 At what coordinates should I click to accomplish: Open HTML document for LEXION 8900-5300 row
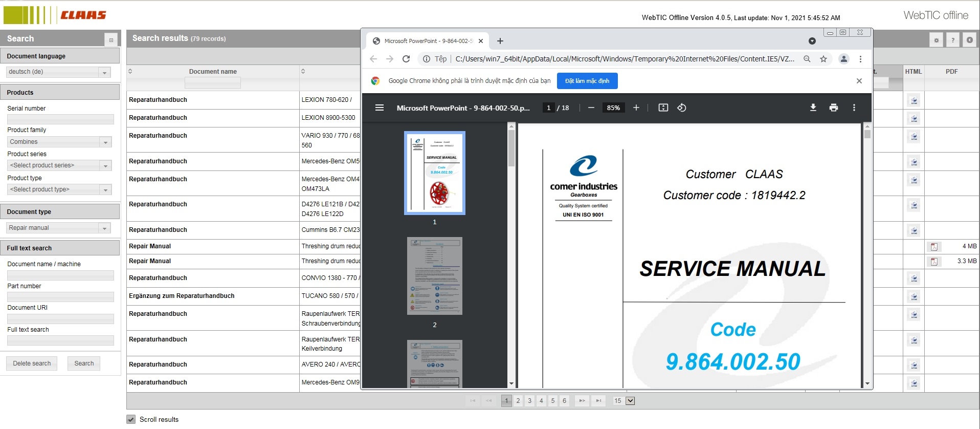coord(914,118)
